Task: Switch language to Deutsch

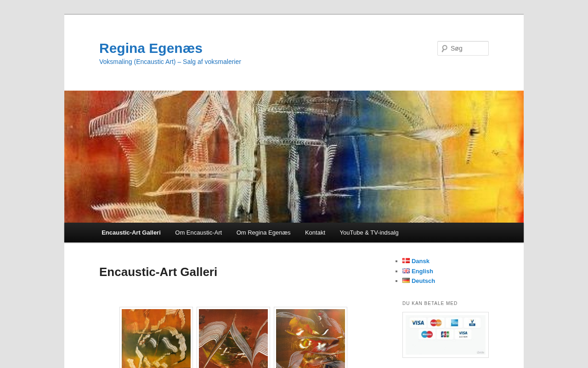Action: click(x=423, y=281)
